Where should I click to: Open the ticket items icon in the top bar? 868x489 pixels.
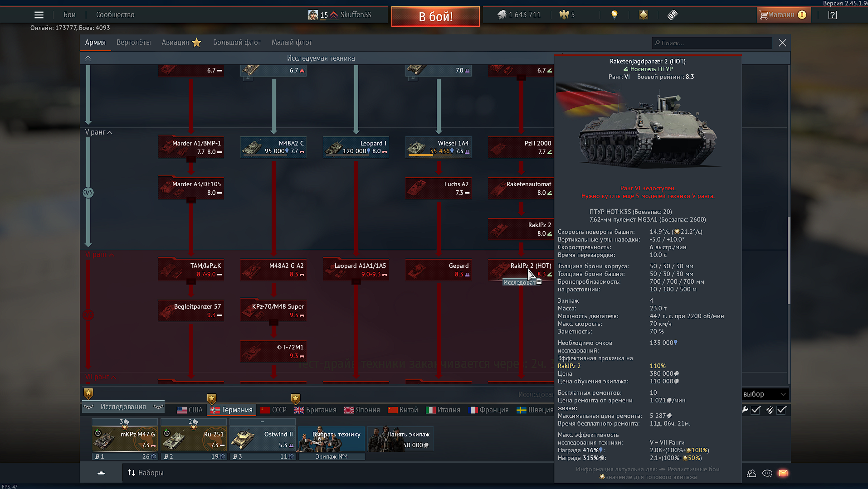point(672,15)
